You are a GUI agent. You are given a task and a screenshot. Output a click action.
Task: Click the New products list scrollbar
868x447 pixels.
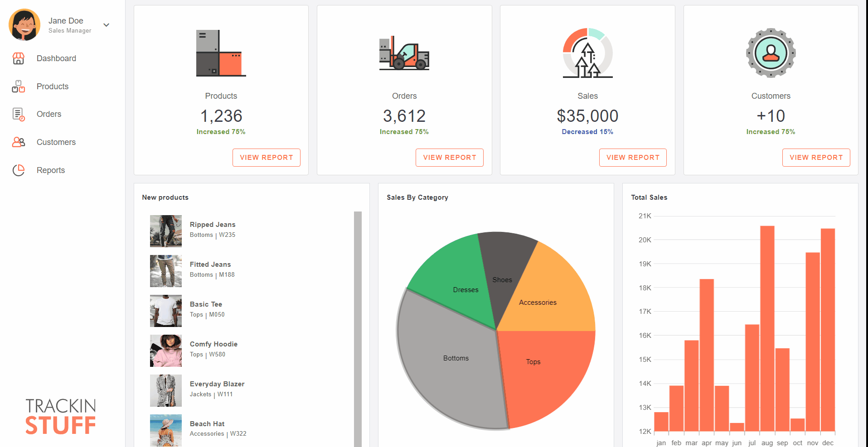[x=358, y=329]
